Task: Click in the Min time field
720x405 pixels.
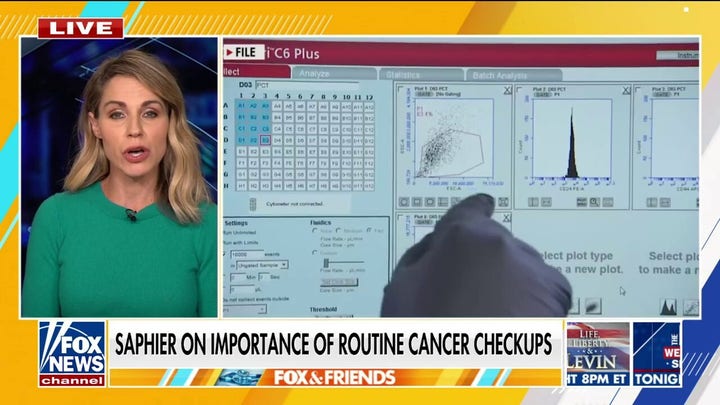Action: tap(237, 277)
